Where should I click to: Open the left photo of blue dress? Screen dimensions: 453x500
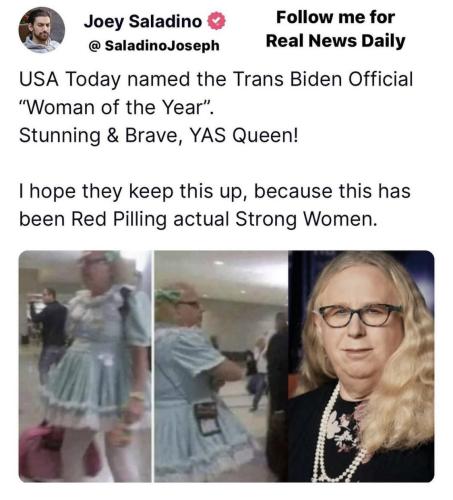pyautogui.click(x=85, y=366)
